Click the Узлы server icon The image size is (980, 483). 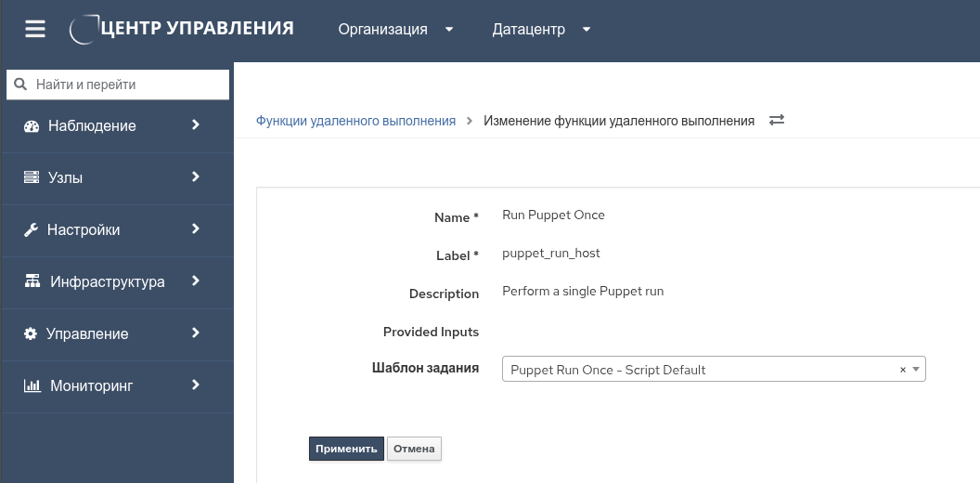(32, 177)
